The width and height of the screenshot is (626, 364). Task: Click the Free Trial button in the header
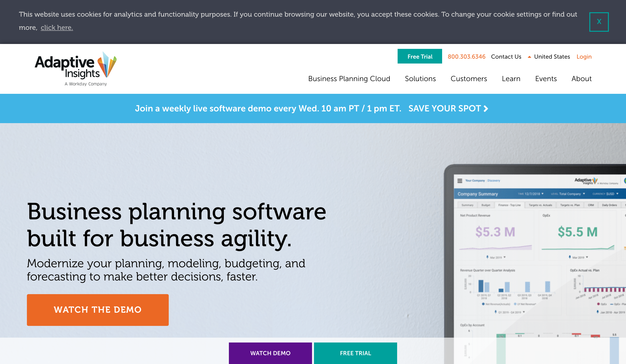pyautogui.click(x=420, y=56)
